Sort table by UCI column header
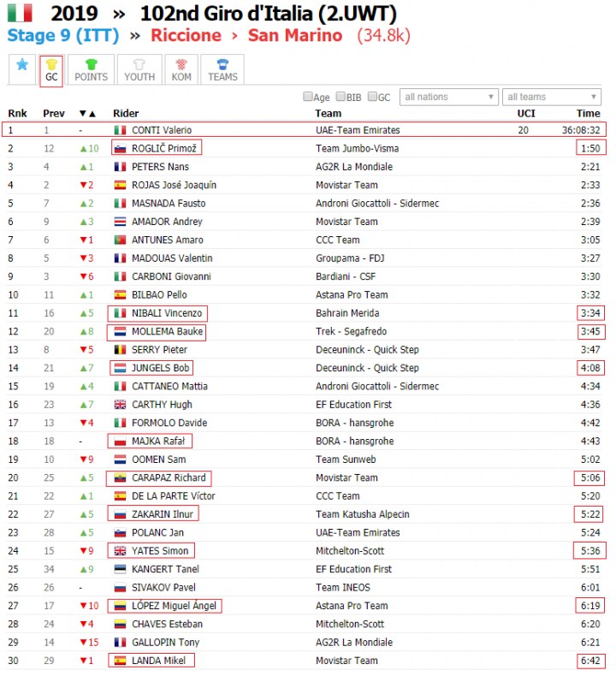Viewport: 616px width, 676px height. point(526,114)
